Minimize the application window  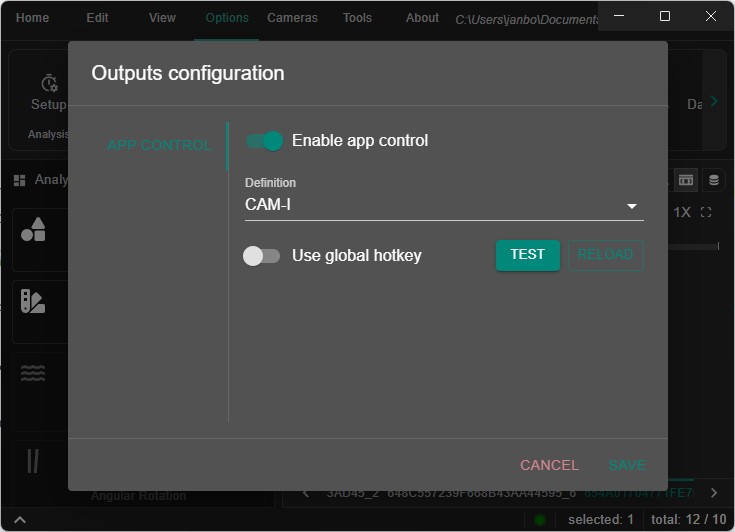(619, 16)
